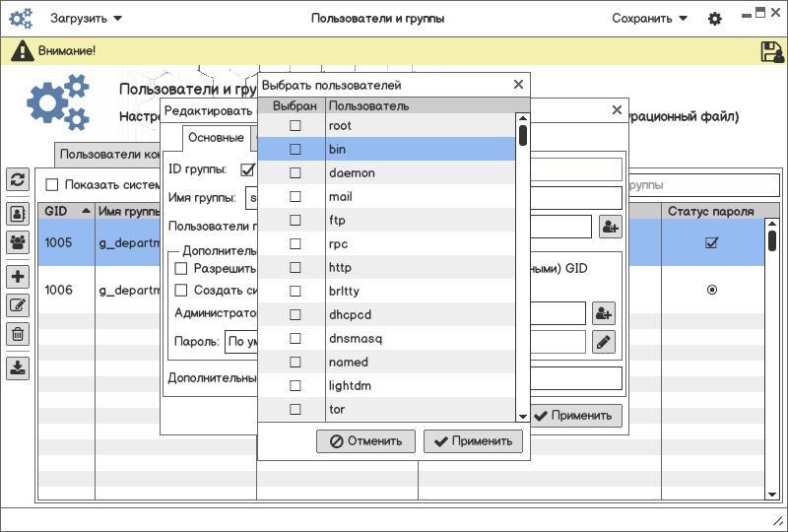Click the pencil icon beside the password field

[603, 342]
